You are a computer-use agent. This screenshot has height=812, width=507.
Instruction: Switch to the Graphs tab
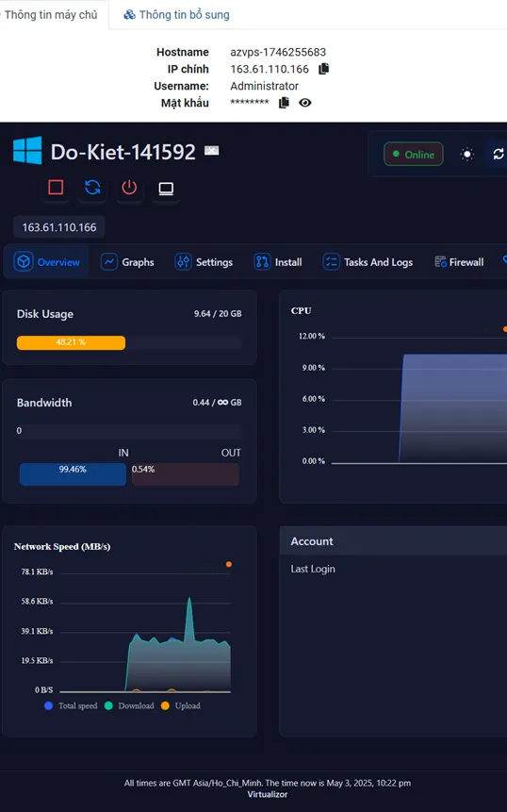pos(127,262)
